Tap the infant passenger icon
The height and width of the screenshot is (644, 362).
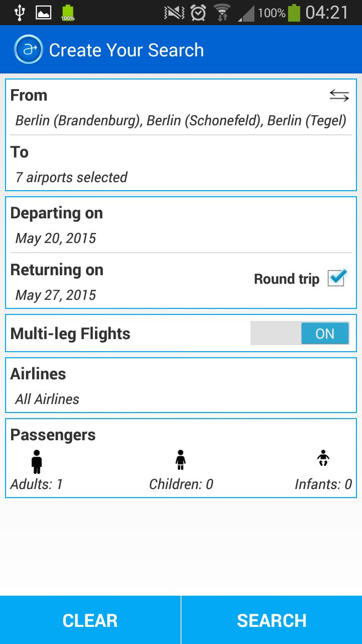(x=323, y=458)
